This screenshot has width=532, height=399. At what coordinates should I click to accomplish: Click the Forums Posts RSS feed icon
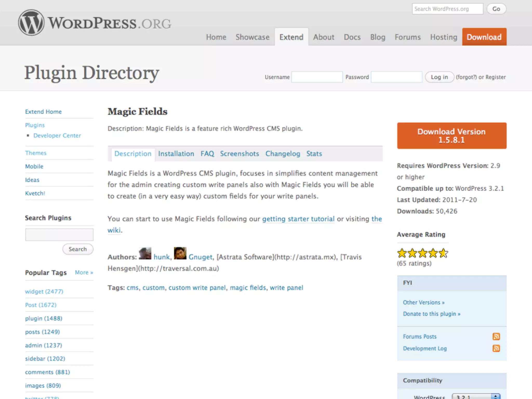[496, 336]
